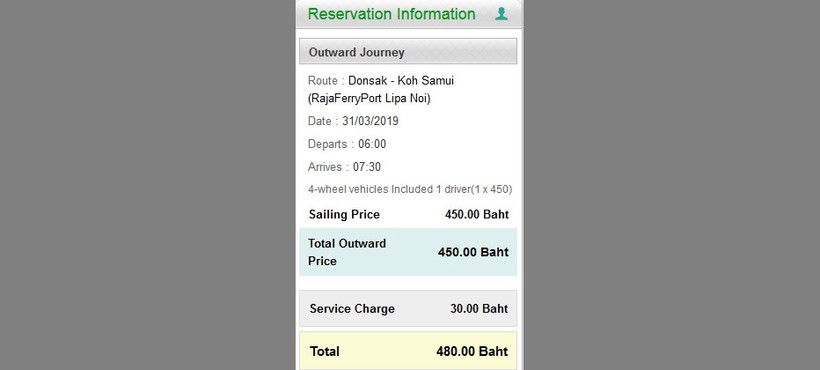Screen dimensions: 820x370
Task: Click the Total Outward Price row
Action: click(408, 252)
